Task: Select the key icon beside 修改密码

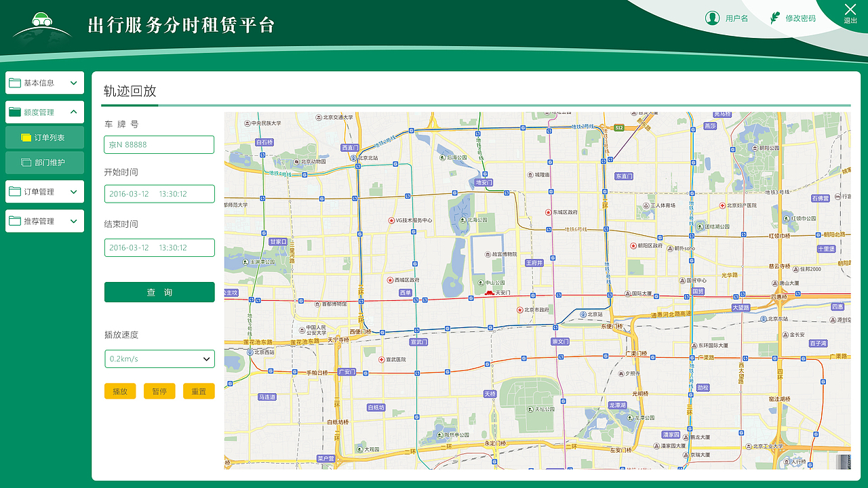Action: (x=774, y=17)
